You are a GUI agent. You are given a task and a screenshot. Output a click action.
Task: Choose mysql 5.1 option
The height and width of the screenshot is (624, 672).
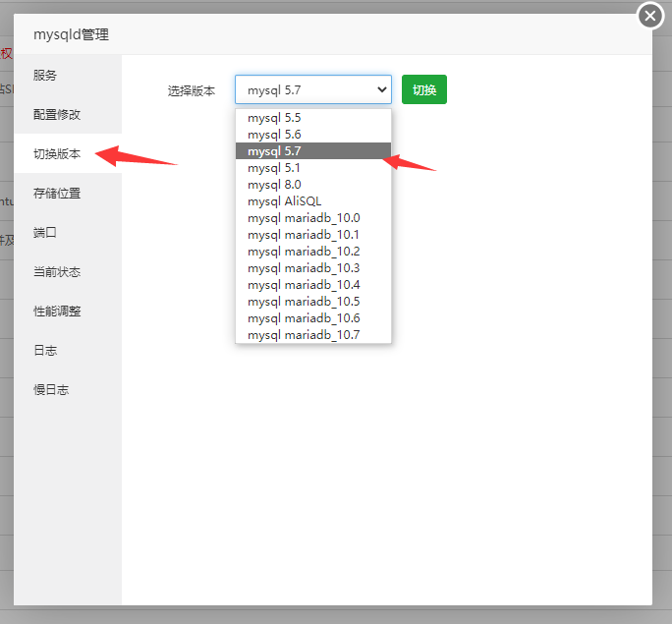(x=313, y=168)
